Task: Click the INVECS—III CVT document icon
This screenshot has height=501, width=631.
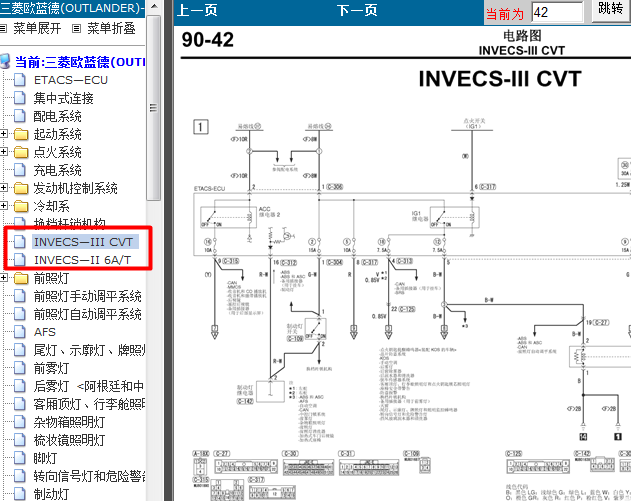Action: click(20, 242)
